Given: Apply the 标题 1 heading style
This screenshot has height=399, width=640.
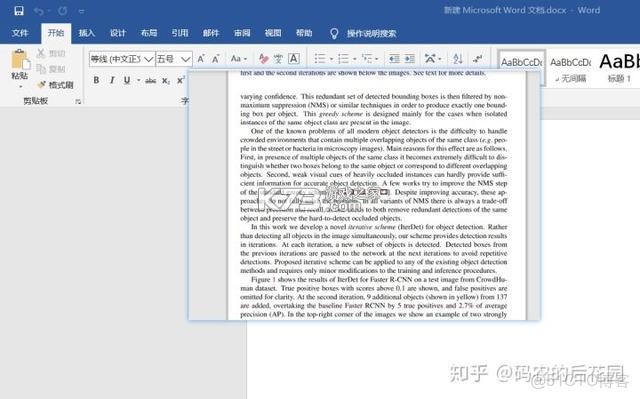Looking at the screenshot, I should click(x=619, y=68).
